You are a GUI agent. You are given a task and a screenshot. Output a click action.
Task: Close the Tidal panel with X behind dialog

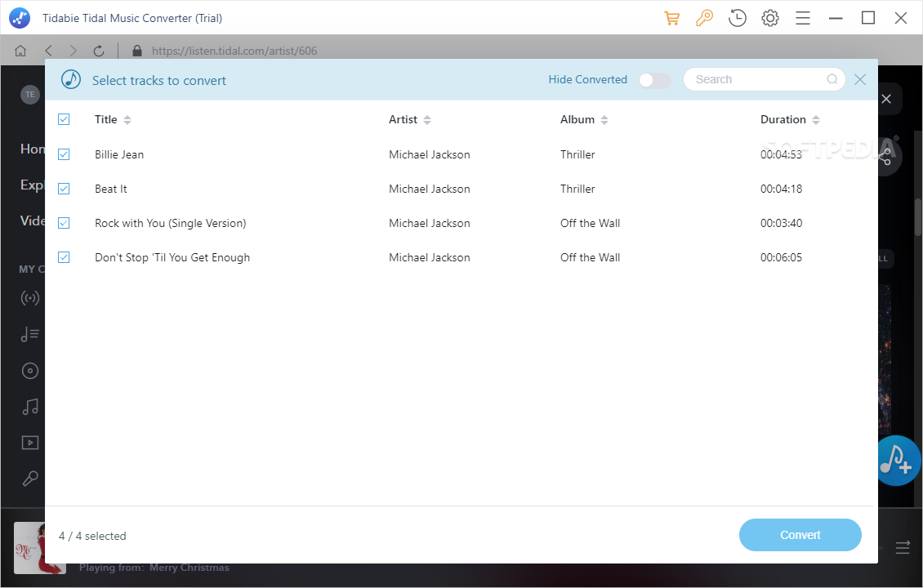coord(886,99)
